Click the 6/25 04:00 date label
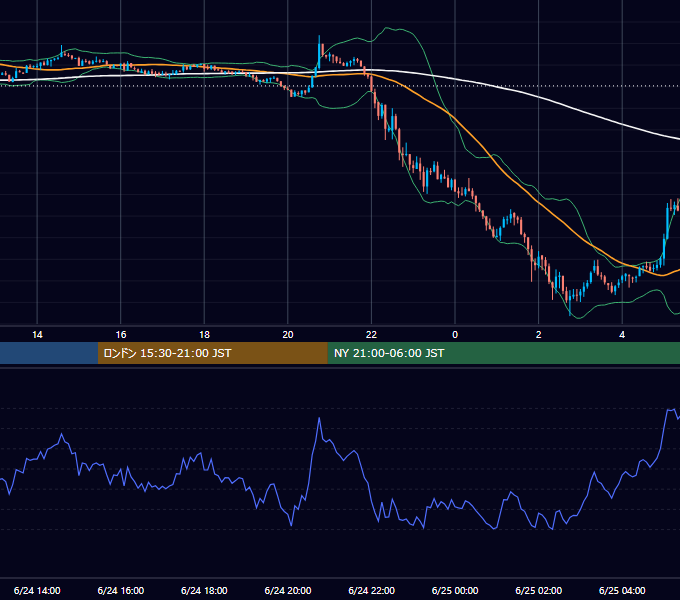Screen dimensions: 680x600 coord(622,590)
